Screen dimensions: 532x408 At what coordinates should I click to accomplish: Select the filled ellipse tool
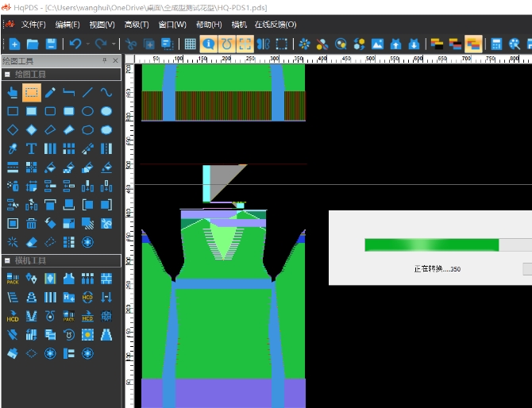106,111
